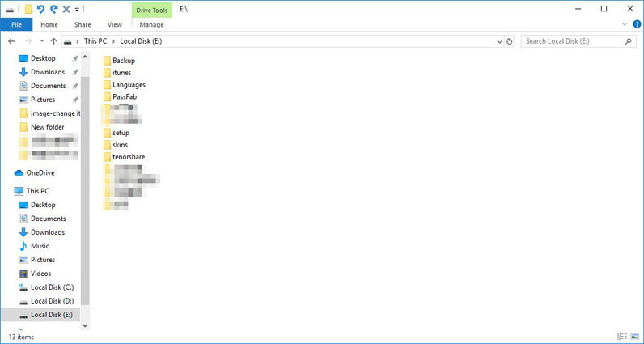Open the Customize Quick Access Toolbar dropdown
Viewport: 644px width, 344px height.
[x=77, y=10]
